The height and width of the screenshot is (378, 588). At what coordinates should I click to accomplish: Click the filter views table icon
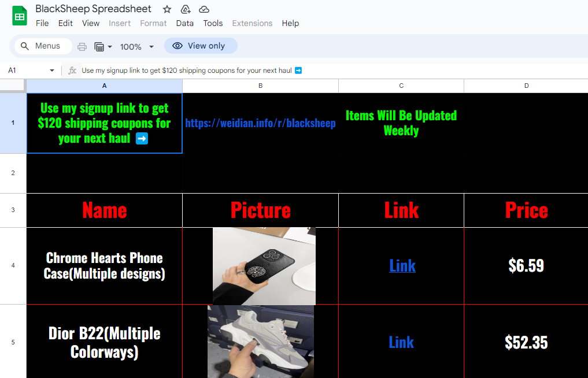pos(99,46)
